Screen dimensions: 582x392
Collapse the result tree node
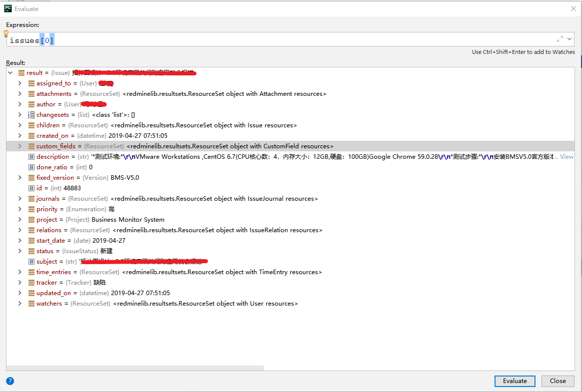[10, 72]
